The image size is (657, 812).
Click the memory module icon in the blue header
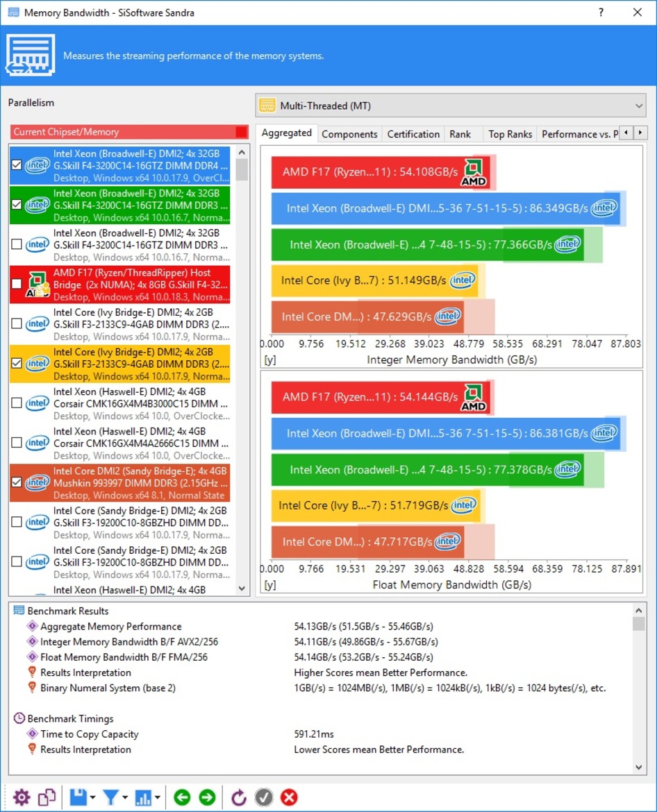point(30,55)
